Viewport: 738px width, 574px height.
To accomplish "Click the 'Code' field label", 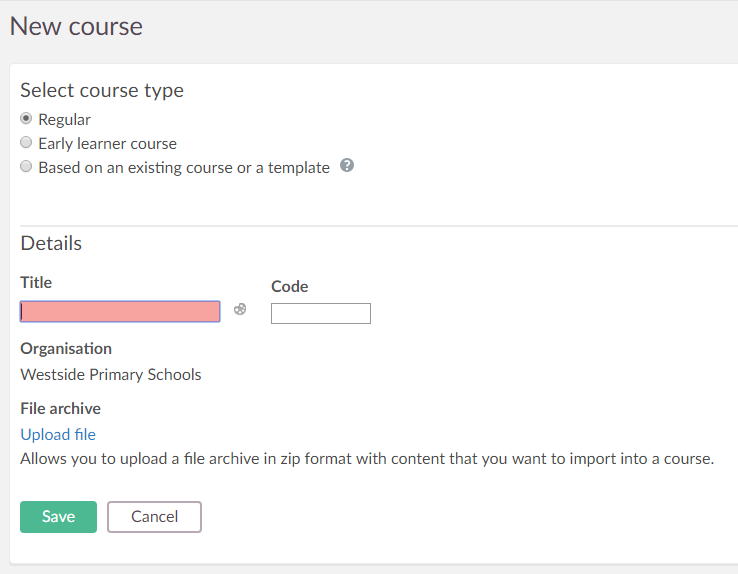I will [289, 287].
